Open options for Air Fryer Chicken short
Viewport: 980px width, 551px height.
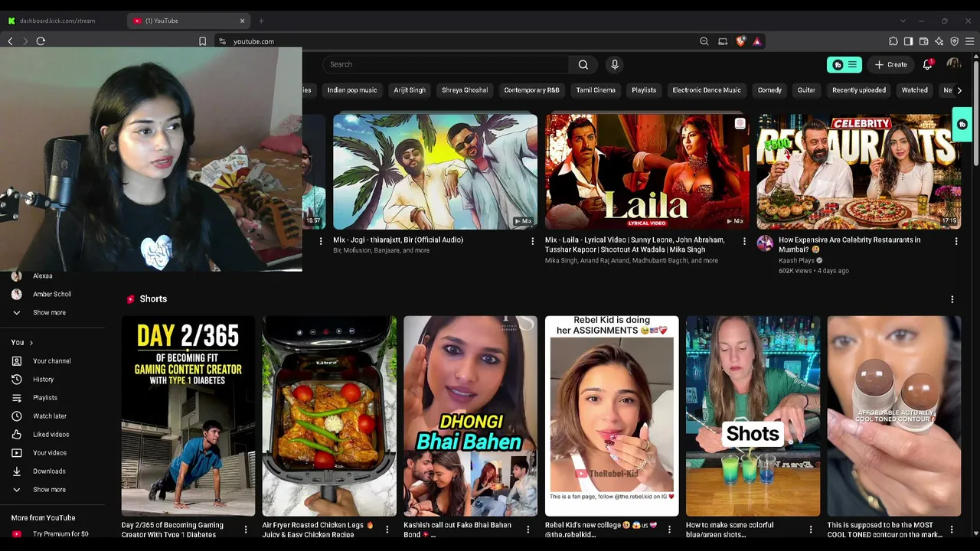click(x=387, y=529)
